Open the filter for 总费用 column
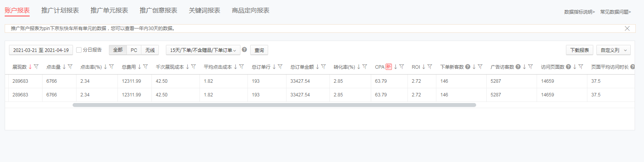 pos(146,67)
